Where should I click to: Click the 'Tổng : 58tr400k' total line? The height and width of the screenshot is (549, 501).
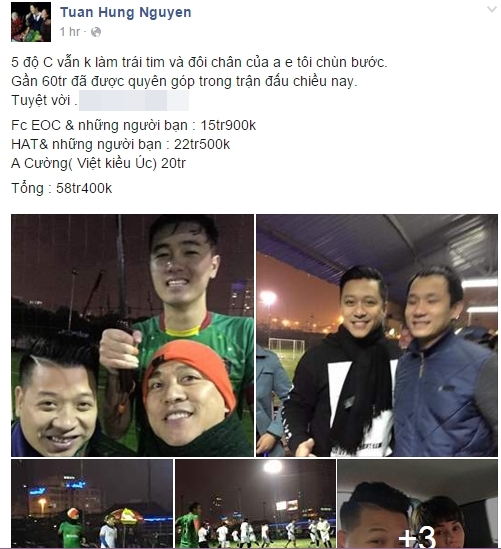click(x=62, y=188)
